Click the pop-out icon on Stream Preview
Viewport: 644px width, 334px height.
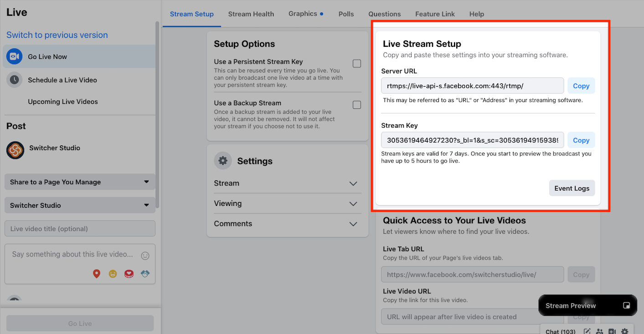pos(626,305)
